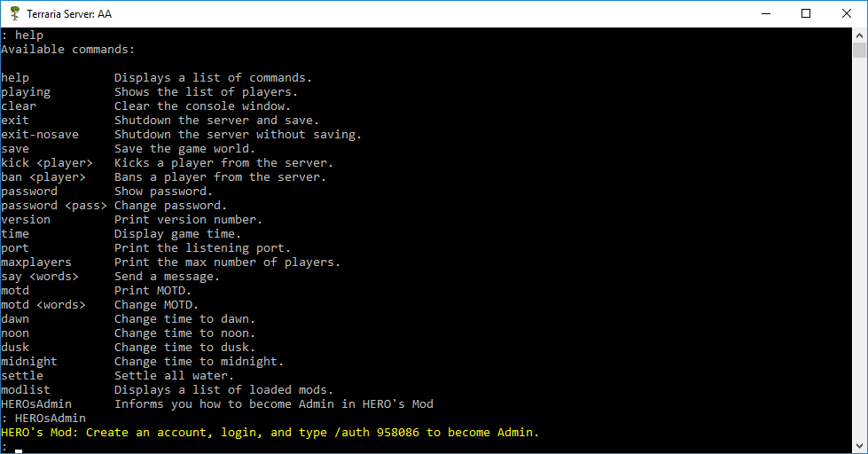Click the scrollbar down arrow

pyautogui.click(x=859, y=446)
